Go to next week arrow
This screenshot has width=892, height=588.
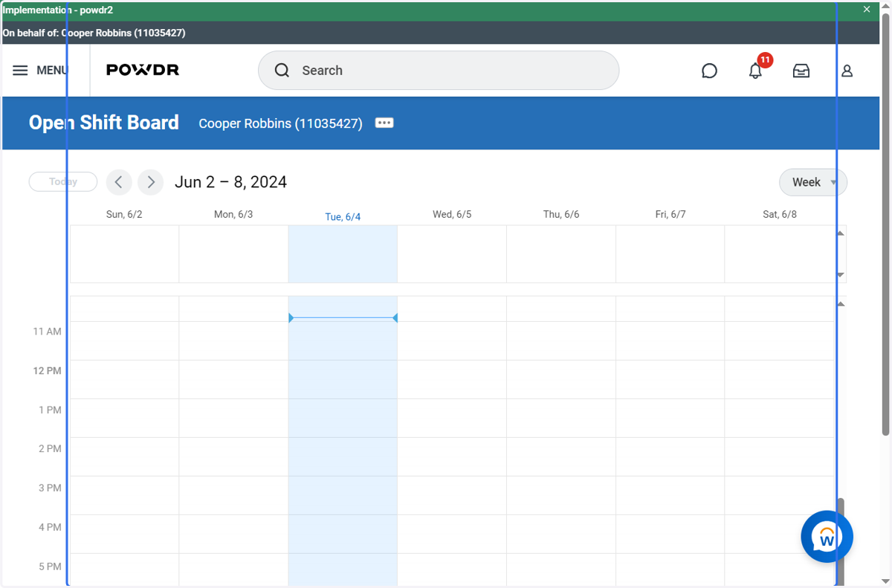(151, 182)
